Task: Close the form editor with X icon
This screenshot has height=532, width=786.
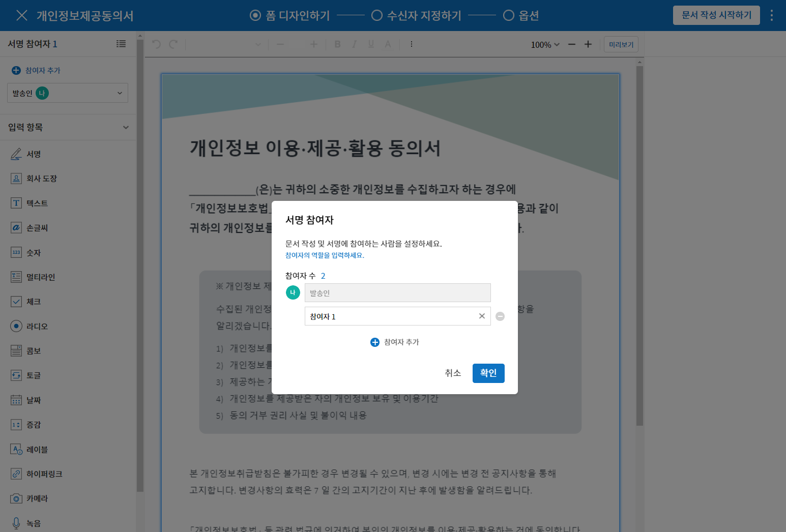Action: (x=21, y=15)
